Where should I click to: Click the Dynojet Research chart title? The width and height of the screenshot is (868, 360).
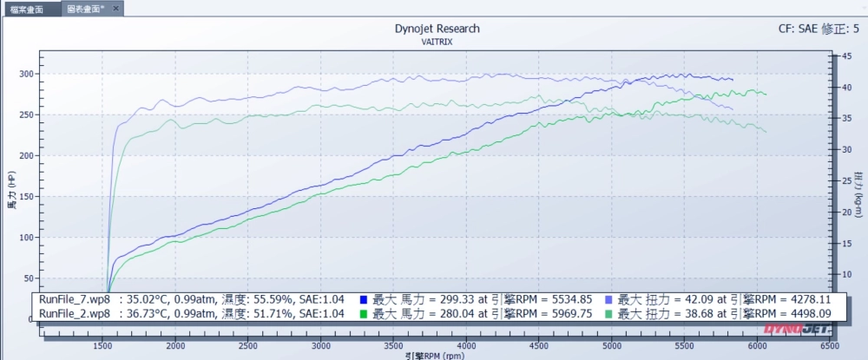(437, 29)
